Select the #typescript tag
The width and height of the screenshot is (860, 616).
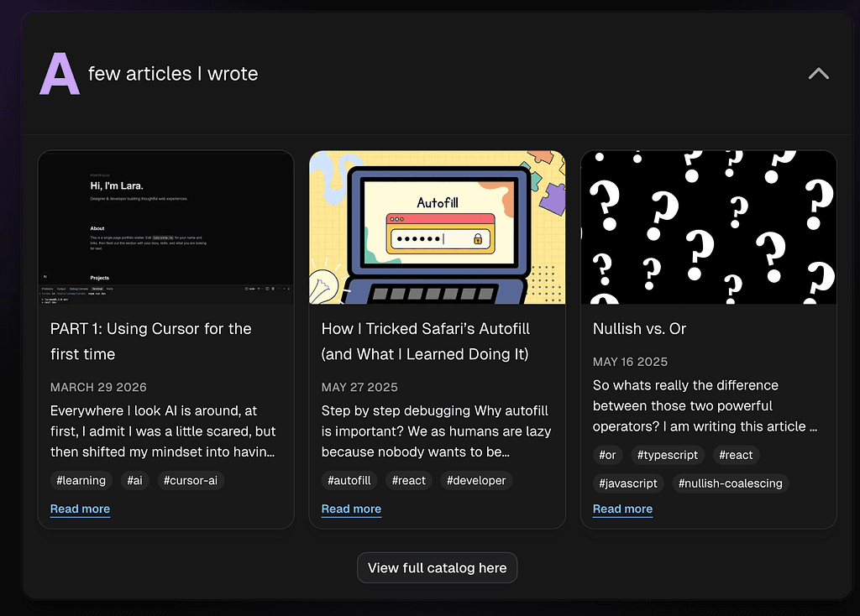tap(668, 456)
